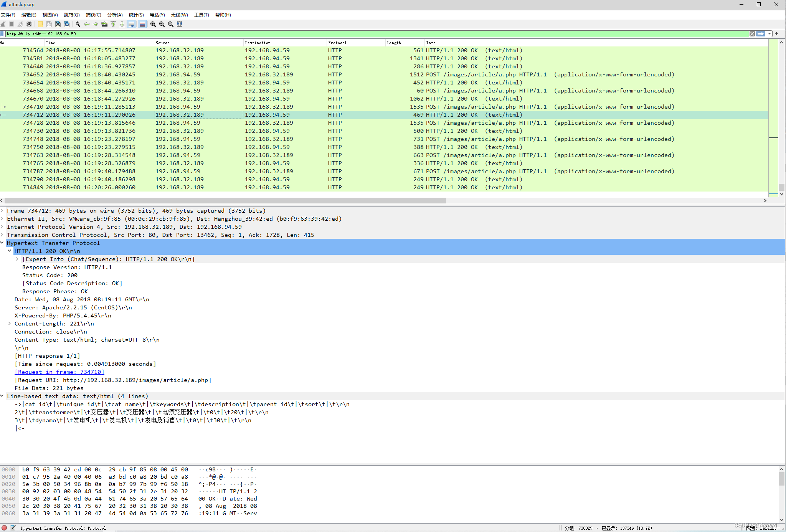The height and width of the screenshot is (532, 786).
Task: Click the go to specified packet icon
Action: [104, 24]
